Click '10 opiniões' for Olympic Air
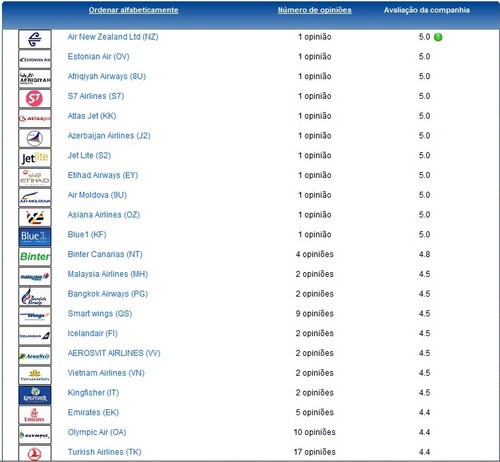The height and width of the screenshot is (462, 500). tap(315, 432)
